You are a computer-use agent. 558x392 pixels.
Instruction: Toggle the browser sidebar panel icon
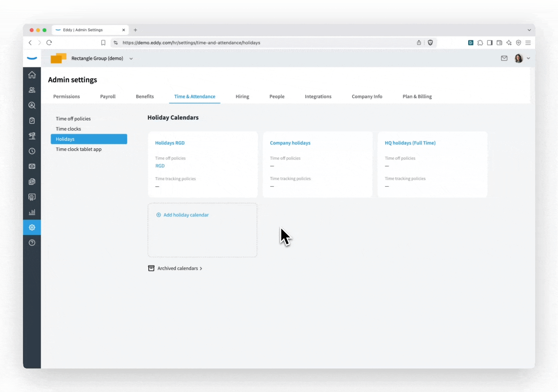[x=490, y=43]
